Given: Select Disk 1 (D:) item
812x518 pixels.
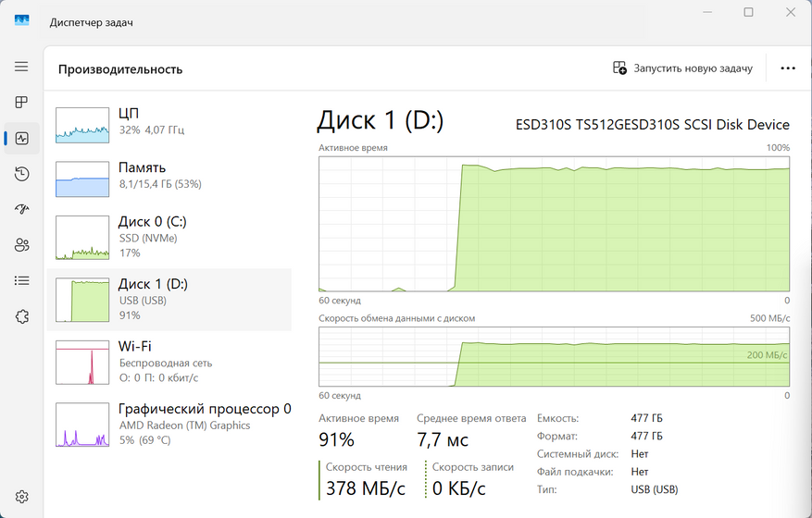Looking at the screenshot, I should pos(169,299).
